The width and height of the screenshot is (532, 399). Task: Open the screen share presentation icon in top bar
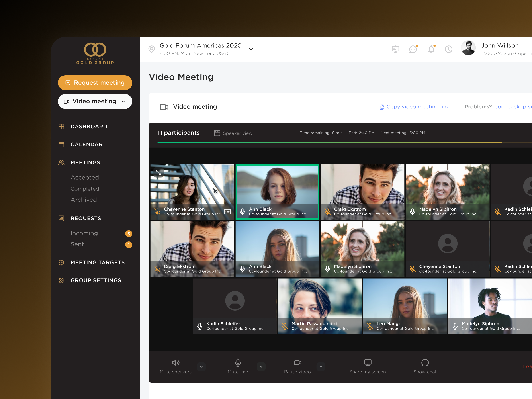pos(395,49)
